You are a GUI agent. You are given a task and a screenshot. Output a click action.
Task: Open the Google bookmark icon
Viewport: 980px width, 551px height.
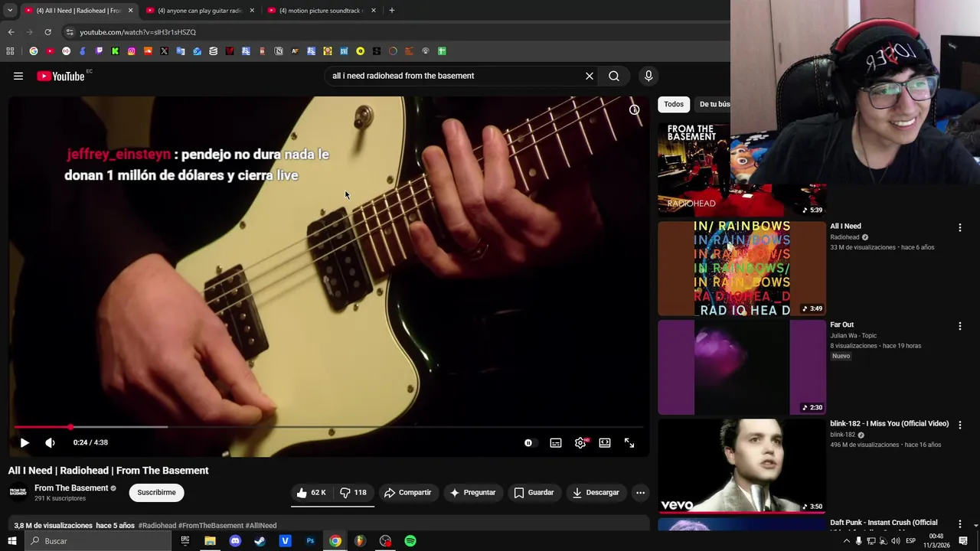pyautogui.click(x=34, y=51)
